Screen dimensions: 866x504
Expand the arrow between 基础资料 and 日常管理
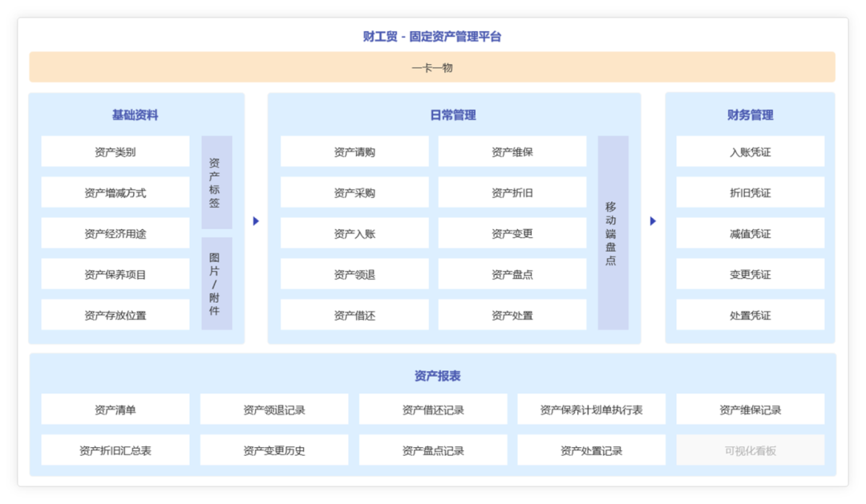pyautogui.click(x=255, y=221)
